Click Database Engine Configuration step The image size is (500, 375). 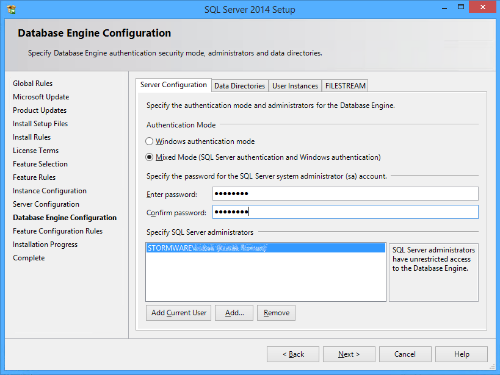(x=65, y=218)
